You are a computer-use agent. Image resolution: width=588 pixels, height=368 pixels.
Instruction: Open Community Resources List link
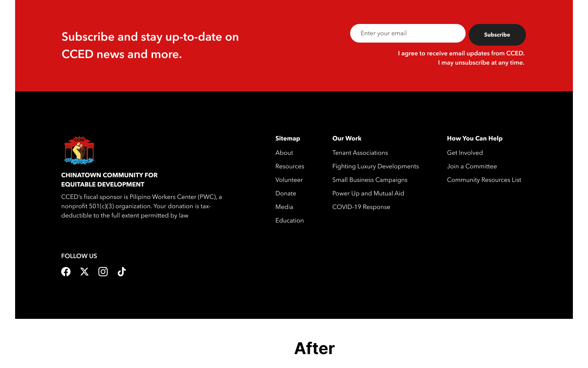click(x=484, y=180)
